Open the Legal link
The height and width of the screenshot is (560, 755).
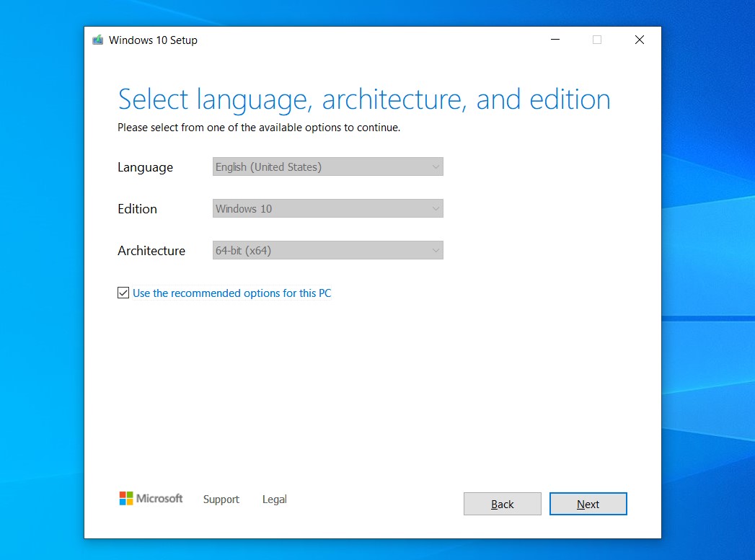click(275, 499)
